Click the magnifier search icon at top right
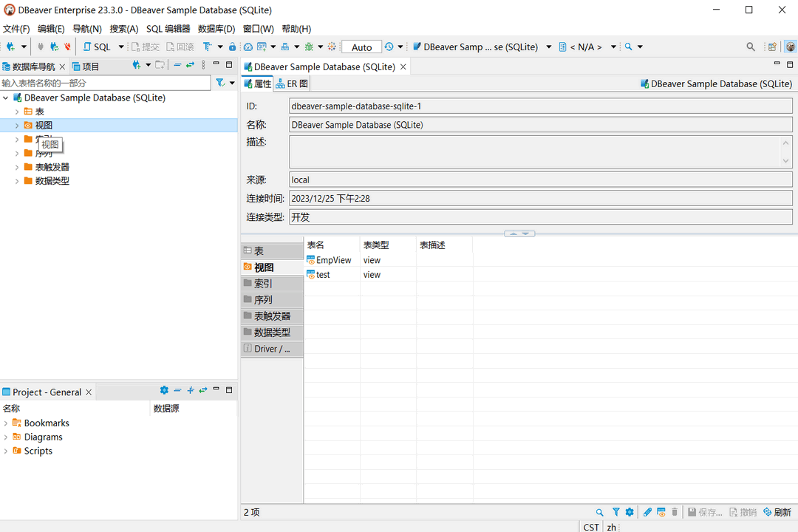 [x=751, y=47]
